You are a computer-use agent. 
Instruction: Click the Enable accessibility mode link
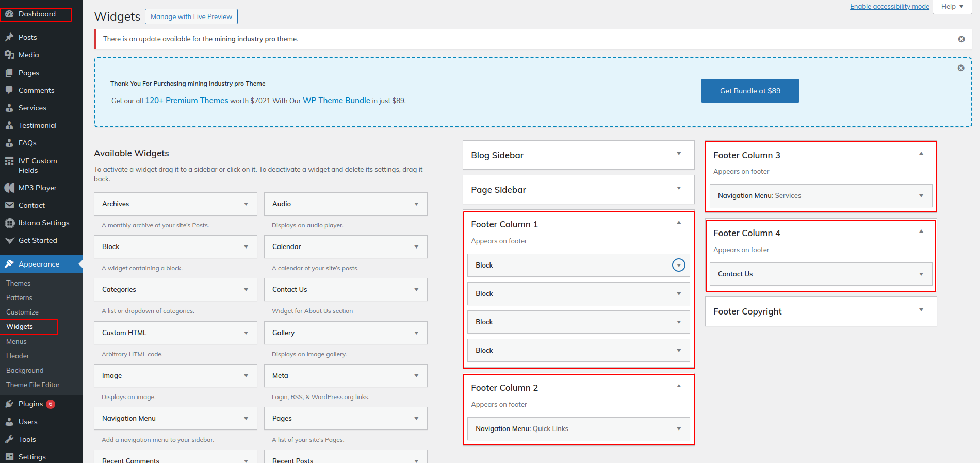pos(889,6)
